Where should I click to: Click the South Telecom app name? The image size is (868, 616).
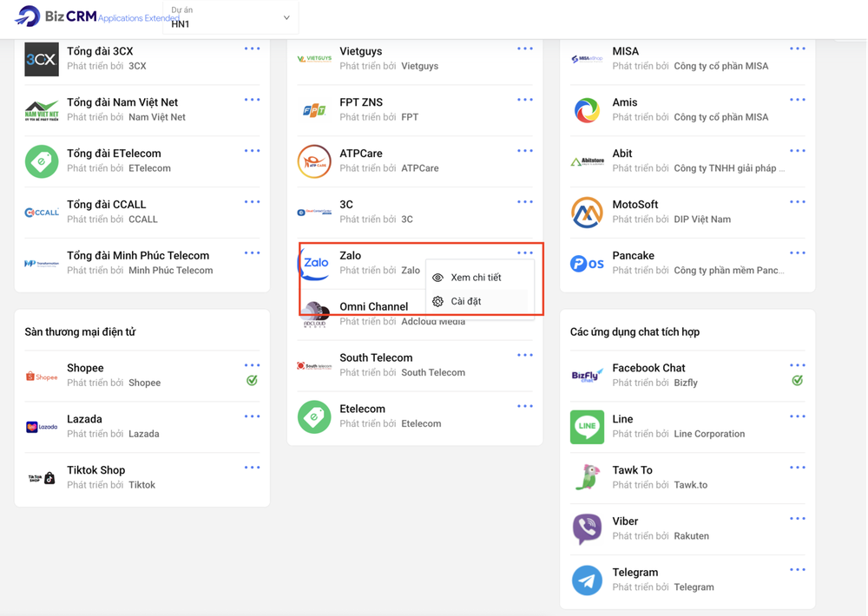(376, 357)
